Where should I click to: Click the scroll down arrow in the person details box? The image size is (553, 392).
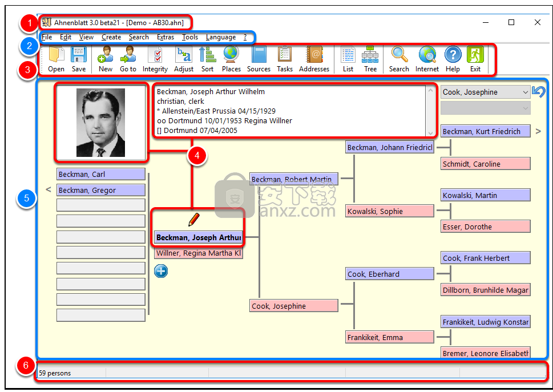click(430, 133)
